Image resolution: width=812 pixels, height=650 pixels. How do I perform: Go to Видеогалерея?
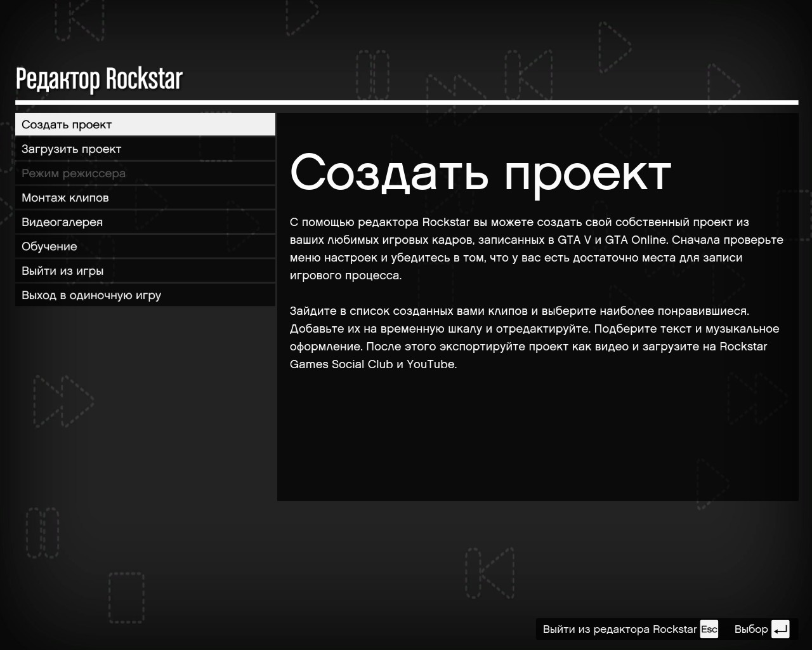tap(145, 222)
